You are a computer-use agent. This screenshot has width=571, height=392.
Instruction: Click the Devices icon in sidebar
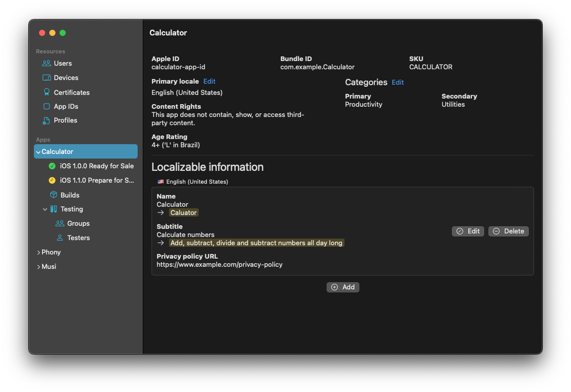pos(47,78)
